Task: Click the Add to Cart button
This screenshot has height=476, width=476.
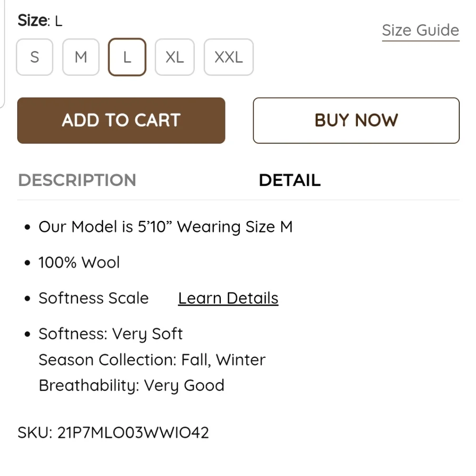Action: (121, 120)
